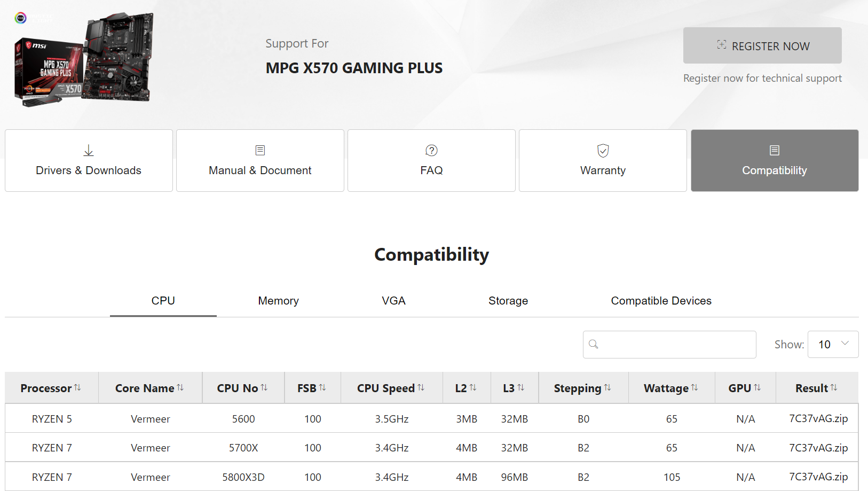This screenshot has height=491, width=868.
Task: Click the 96MB L3 cache value
Action: click(515, 477)
